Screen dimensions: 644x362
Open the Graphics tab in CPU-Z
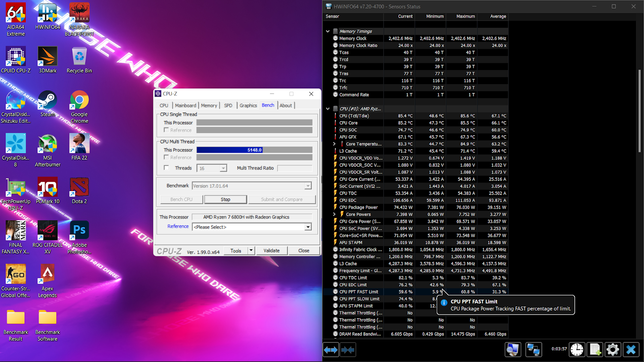click(x=248, y=105)
